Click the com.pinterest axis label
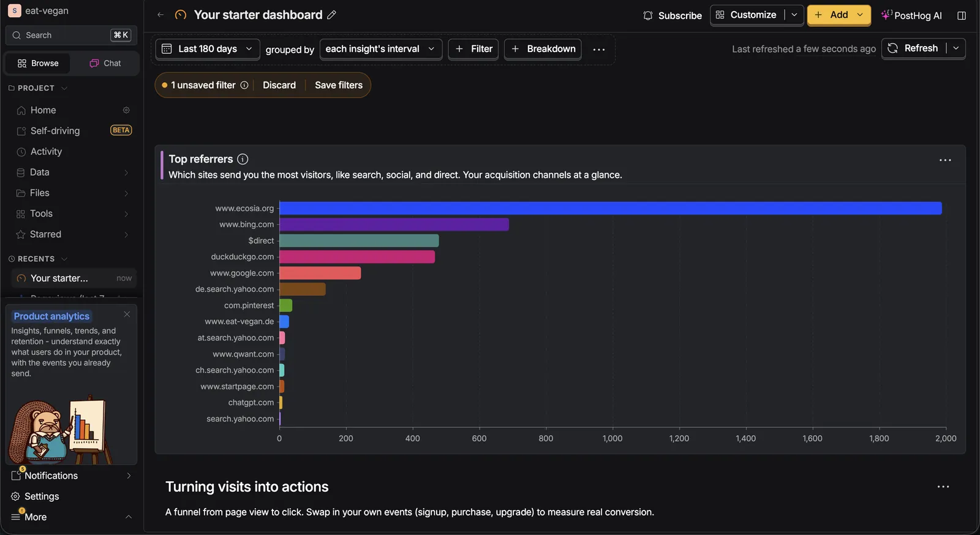The width and height of the screenshot is (980, 535). tap(249, 306)
